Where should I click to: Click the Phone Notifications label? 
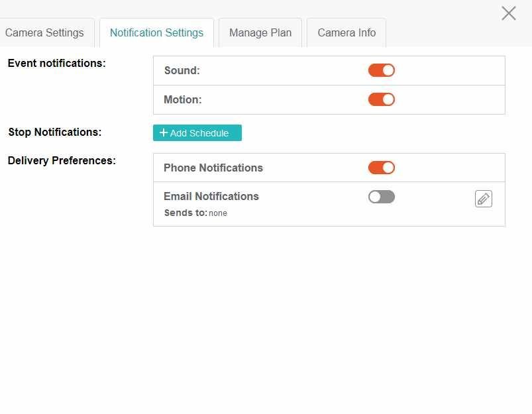(x=213, y=168)
